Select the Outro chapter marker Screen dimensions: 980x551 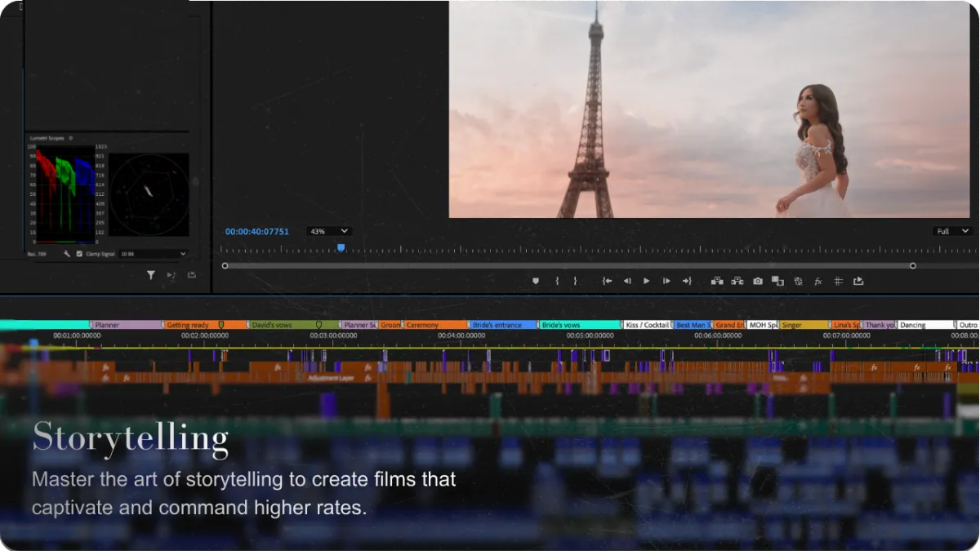(x=967, y=325)
